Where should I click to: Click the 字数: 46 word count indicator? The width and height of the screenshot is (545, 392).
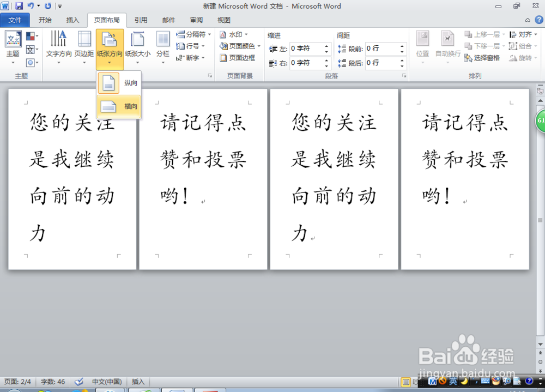click(x=52, y=382)
